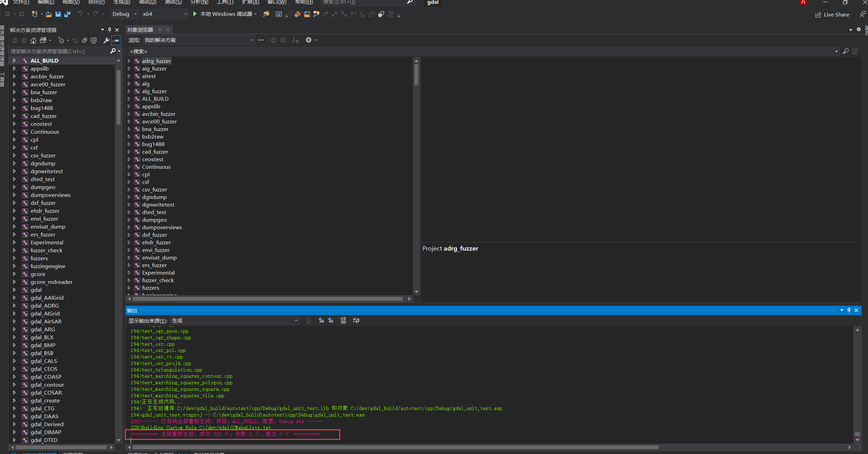Open the 工具(T) menu
The image size is (868, 454).
225,2
